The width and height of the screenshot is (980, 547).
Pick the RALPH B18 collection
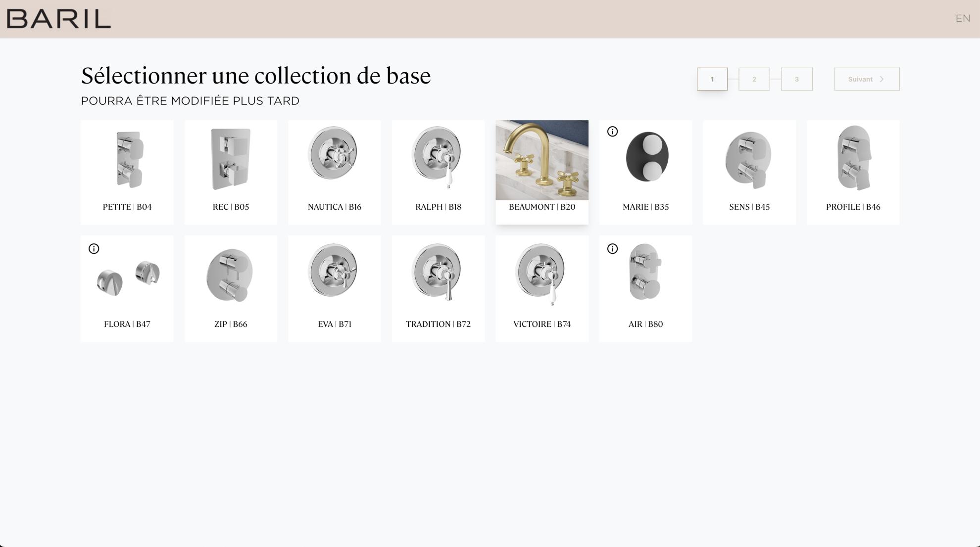(x=438, y=172)
